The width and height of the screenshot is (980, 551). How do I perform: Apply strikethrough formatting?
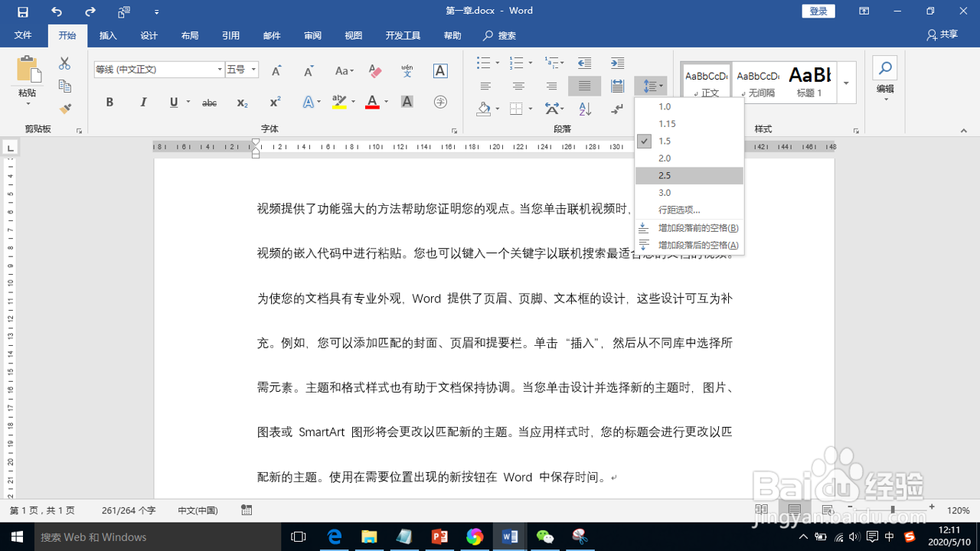point(209,103)
